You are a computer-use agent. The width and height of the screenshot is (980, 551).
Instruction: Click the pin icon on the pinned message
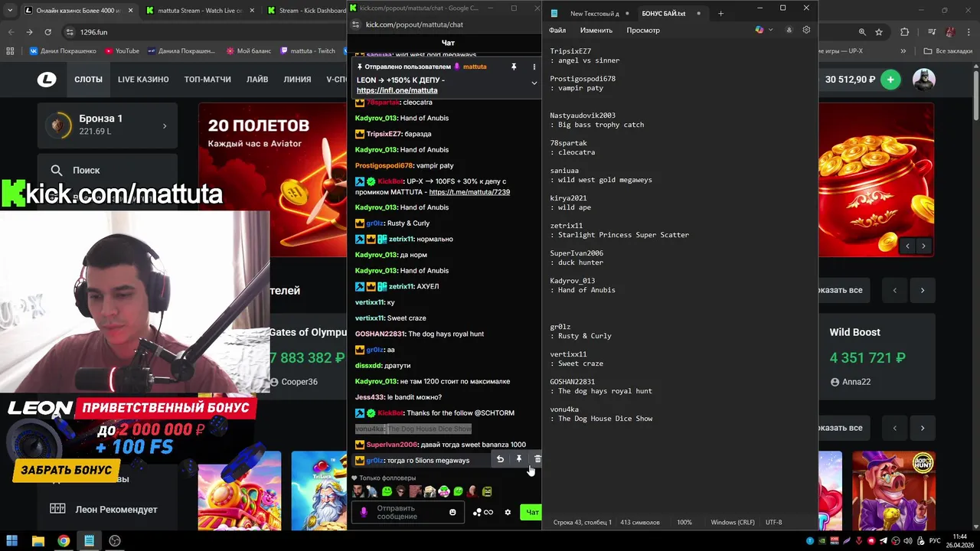tap(514, 67)
